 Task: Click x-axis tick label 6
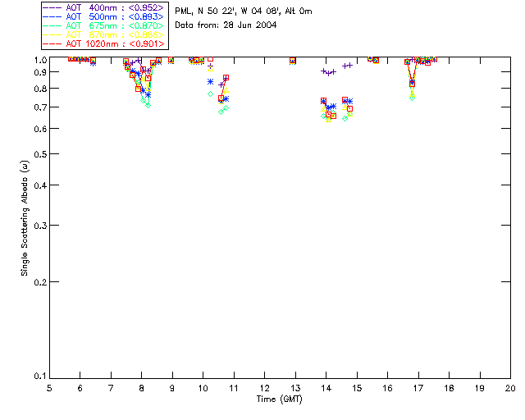click(x=80, y=388)
